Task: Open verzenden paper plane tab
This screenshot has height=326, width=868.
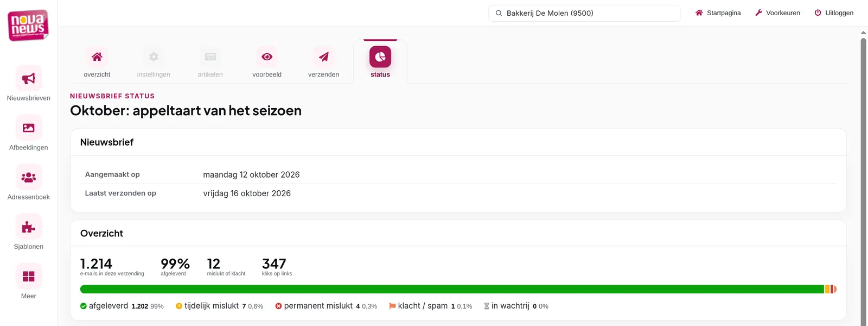Action: pyautogui.click(x=324, y=62)
